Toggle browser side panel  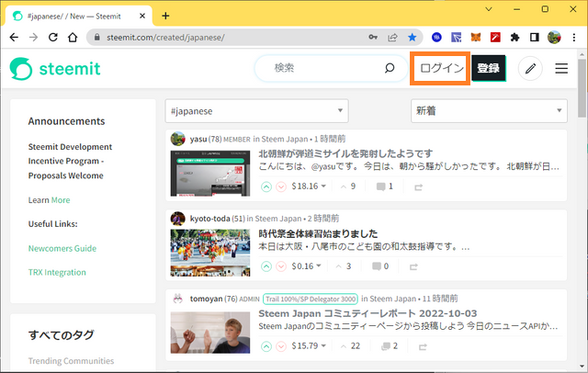535,37
